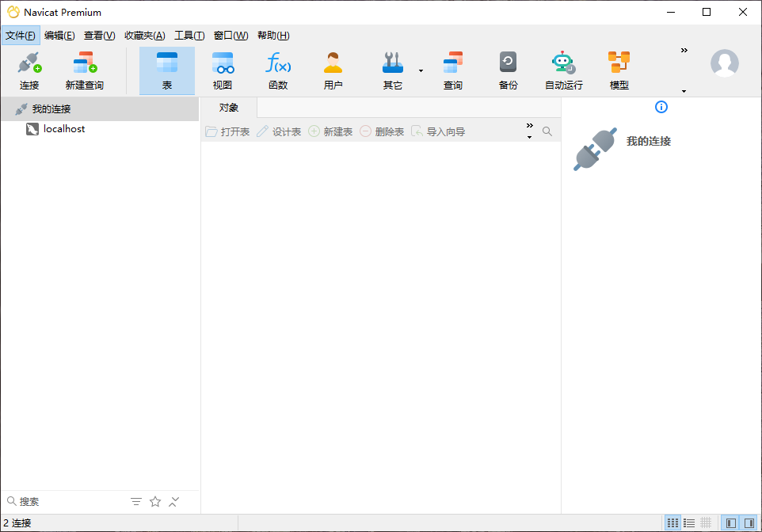Screen dimensions: 762x532
Task: Click the 新建表 button
Action: point(330,131)
